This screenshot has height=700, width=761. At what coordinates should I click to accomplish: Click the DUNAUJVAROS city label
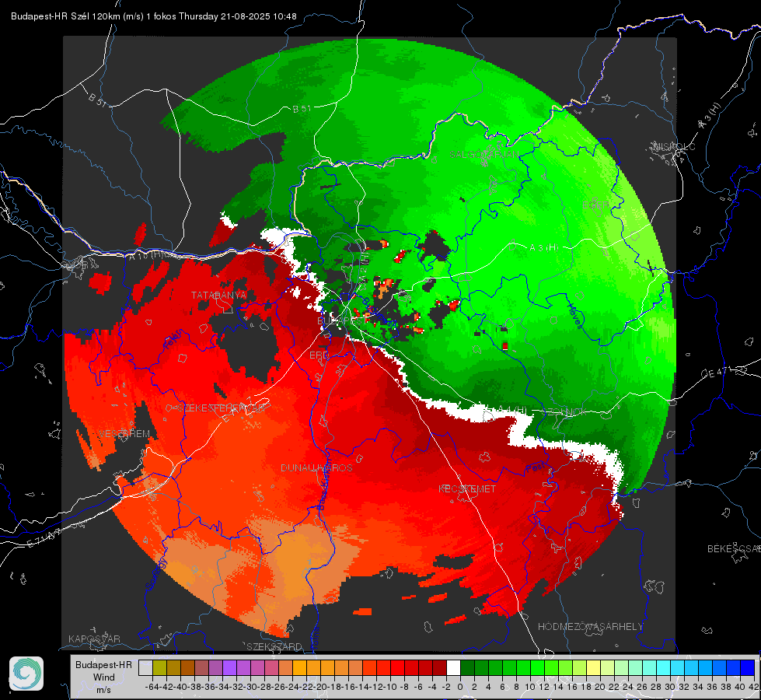(316, 467)
